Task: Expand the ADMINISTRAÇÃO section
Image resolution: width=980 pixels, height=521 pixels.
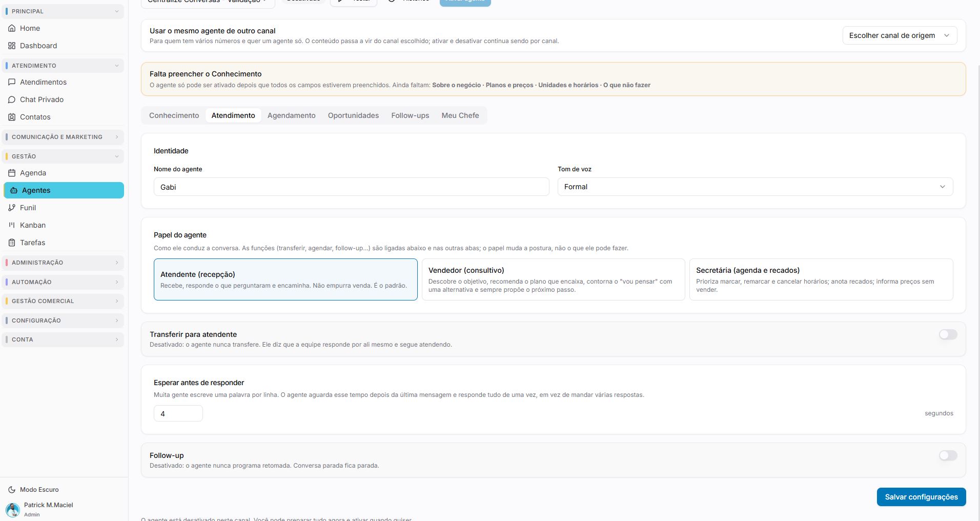Action: [64, 263]
